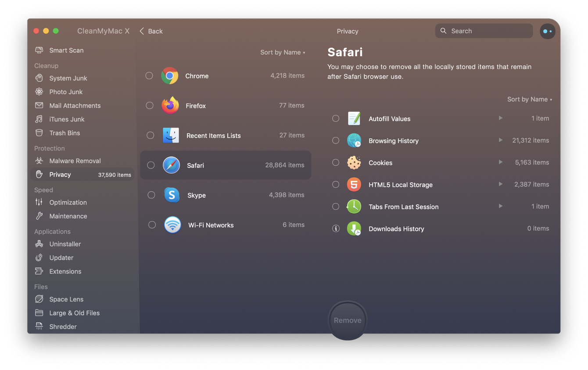The width and height of the screenshot is (588, 370).
Task: Click the Downloads History info icon
Action: pos(336,228)
